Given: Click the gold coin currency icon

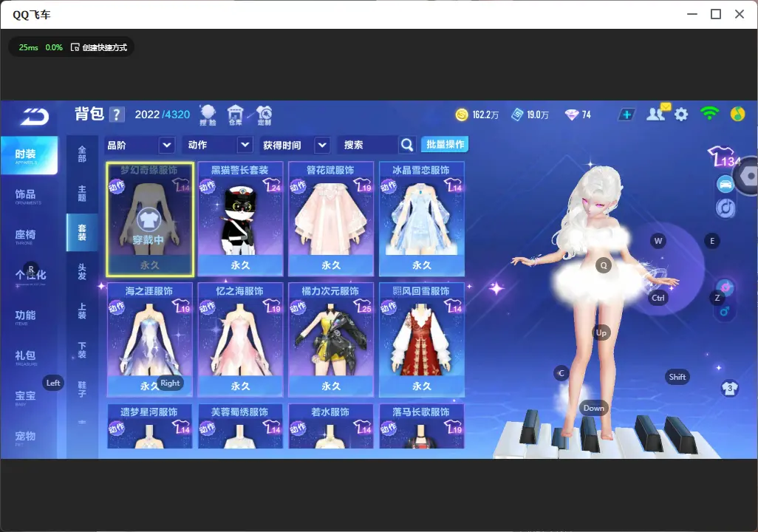Looking at the screenshot, I should [x=462, y=115].
